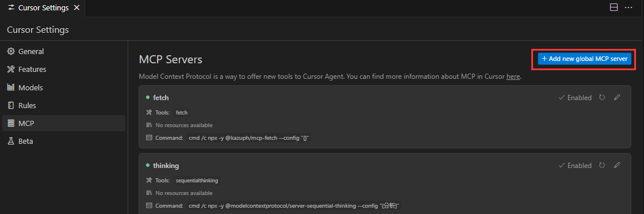The image size is (644, 214).
Task: Refresh the thinking MCP server
Action: [601, 165]
